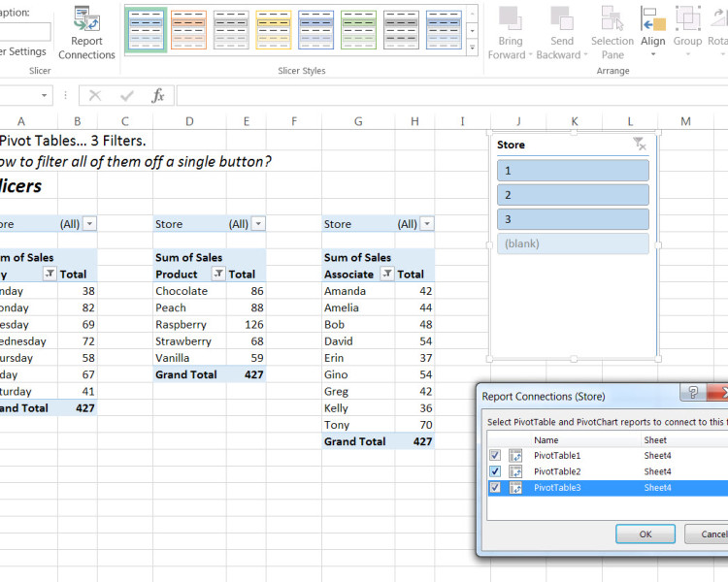Uncheck the PivotTable1 connection checkbox

click(496, 455)
